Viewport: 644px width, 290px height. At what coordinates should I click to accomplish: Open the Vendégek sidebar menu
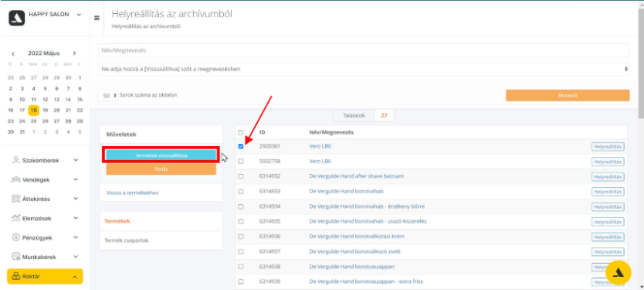tap(45, 179)
